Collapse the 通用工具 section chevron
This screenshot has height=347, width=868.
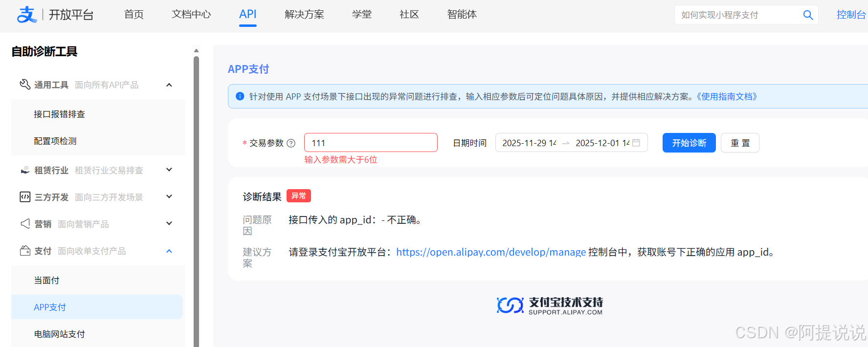click(169, 85)
